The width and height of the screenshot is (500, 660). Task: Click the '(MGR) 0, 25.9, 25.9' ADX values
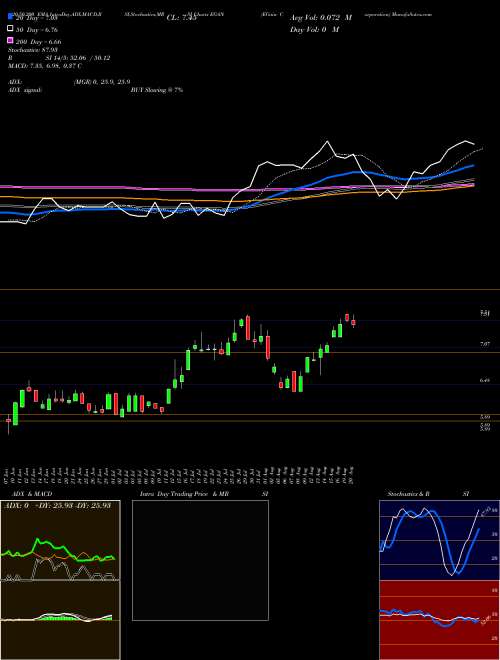(101, 82)
